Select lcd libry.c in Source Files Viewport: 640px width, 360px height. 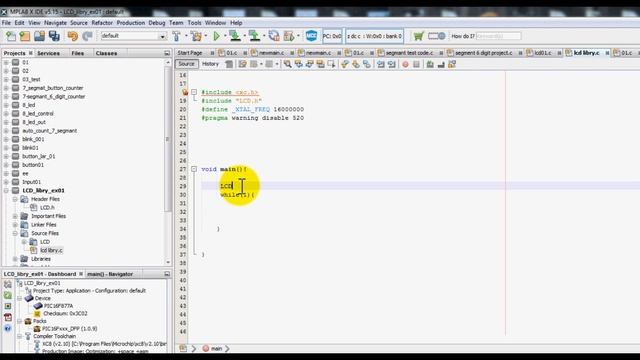pos(51,251)
